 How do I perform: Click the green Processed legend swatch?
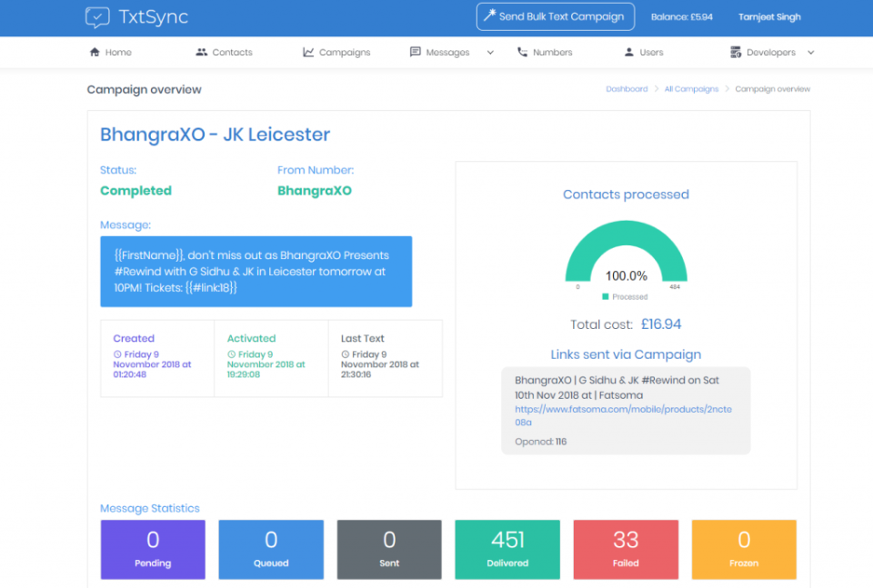click(606, 296)
